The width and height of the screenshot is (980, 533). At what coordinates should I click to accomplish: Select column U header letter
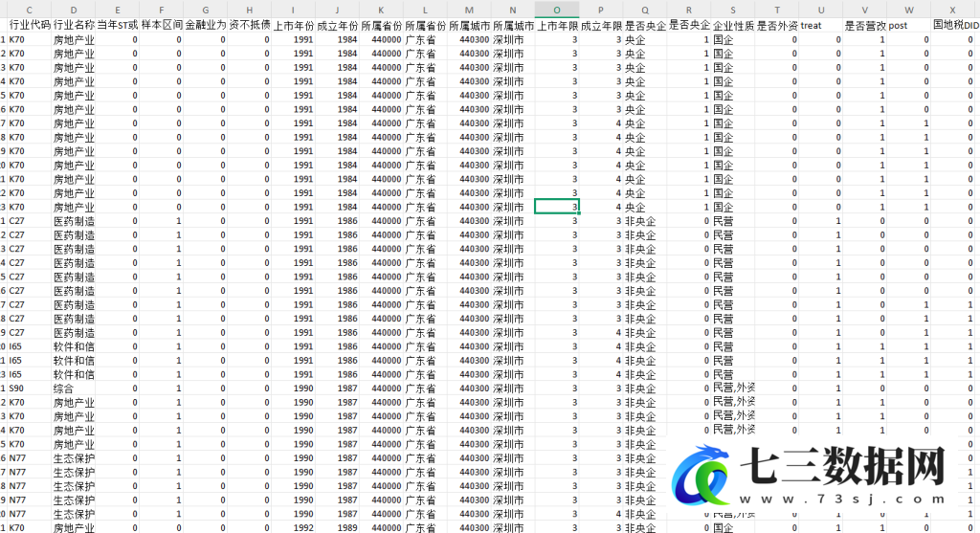[x=820, y=10]
